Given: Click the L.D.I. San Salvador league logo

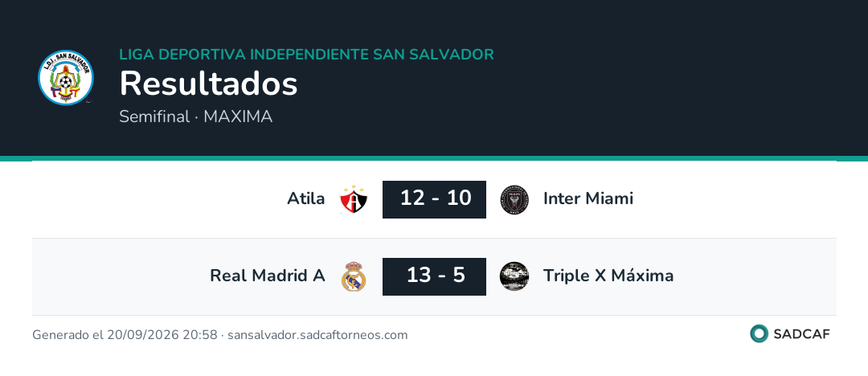Looking at the screenshot, I should 66,77.
